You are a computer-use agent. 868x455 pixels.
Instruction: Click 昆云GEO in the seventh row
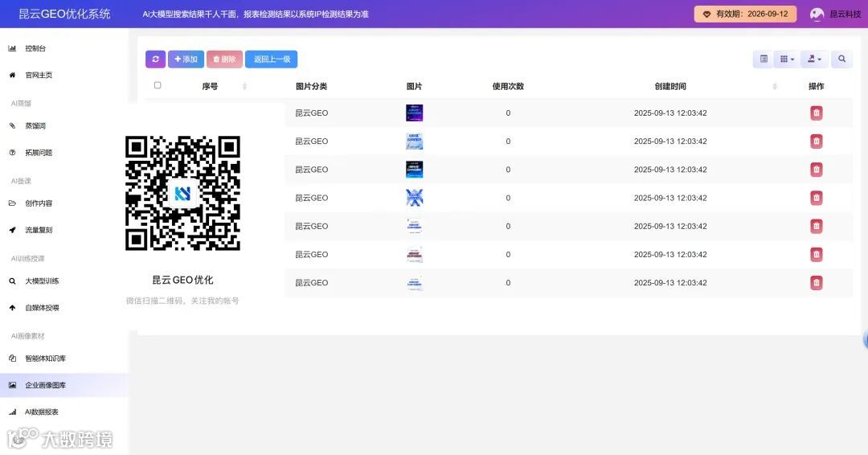pos(311,283)
